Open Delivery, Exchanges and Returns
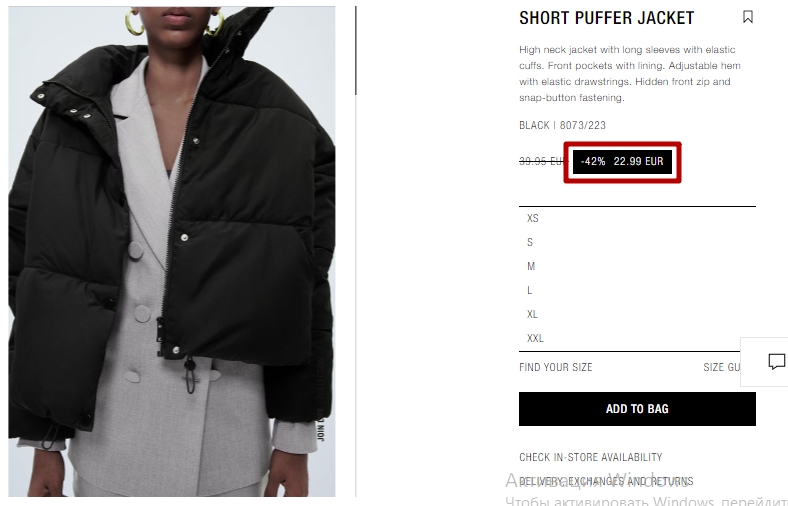The image size is (788, 506). (x=606, y=481)
